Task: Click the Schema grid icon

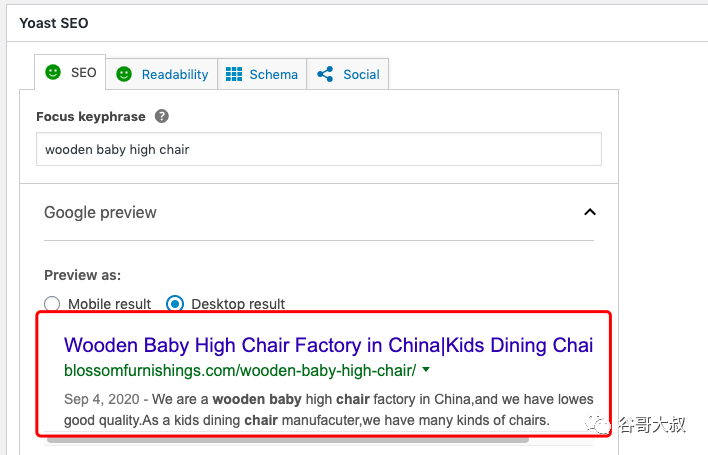Action: click(234, 74)
